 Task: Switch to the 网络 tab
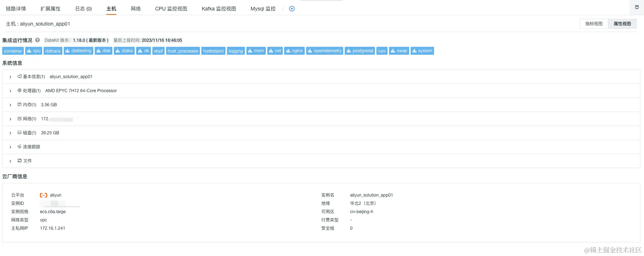(136, 9)
